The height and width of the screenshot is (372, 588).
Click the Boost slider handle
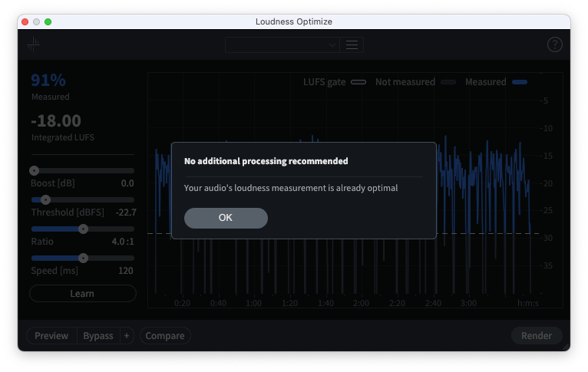point(34,170)
